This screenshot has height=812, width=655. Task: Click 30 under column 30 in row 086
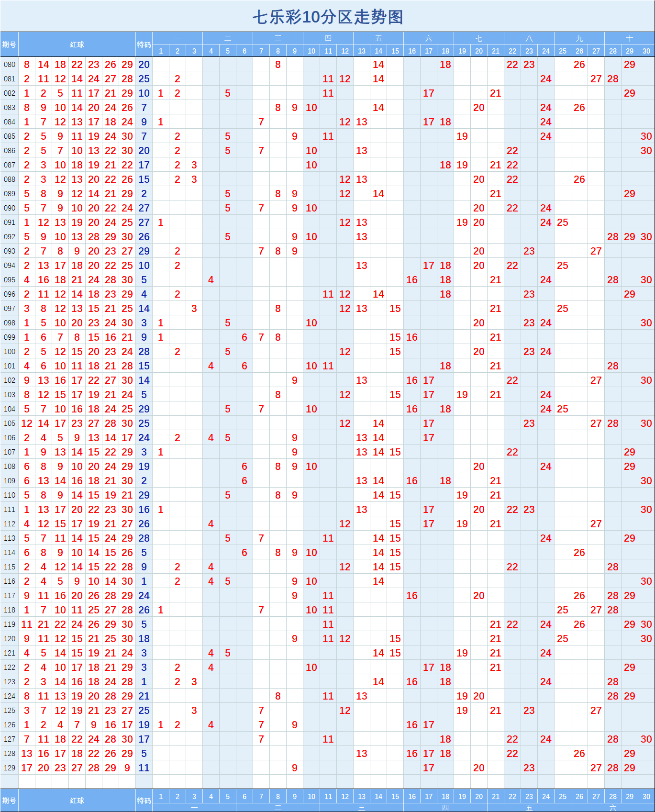pos(646,151)
